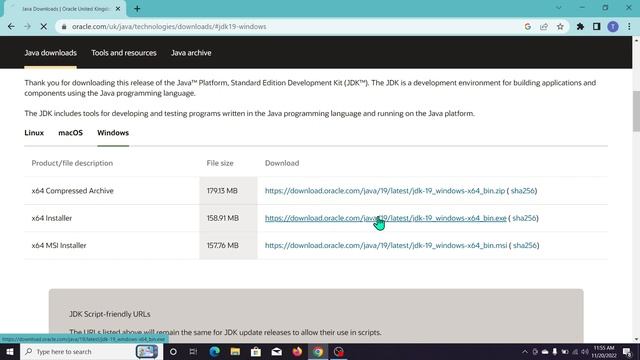Toggle the Chrome side panel
This screenshot has height=360, width=640.
pos(596,27)
